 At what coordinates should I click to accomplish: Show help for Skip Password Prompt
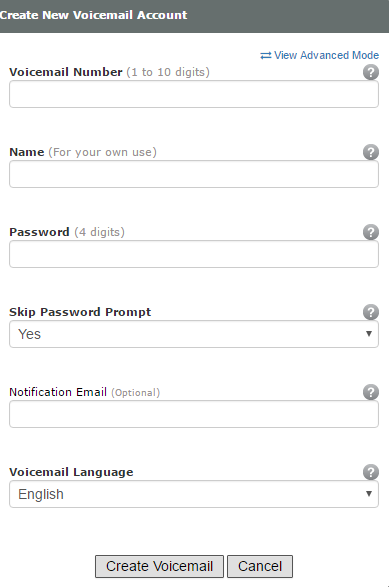pyautogui.click(x=371, y=312)
